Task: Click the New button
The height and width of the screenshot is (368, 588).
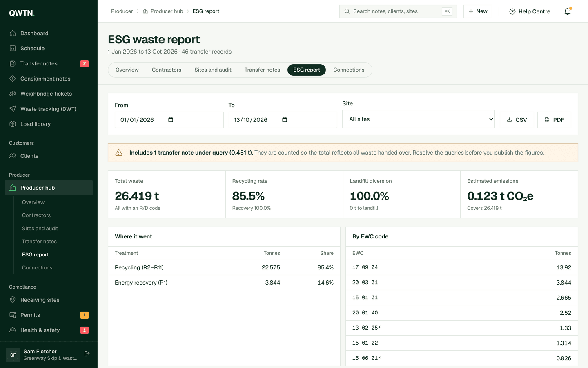Action: 478,11
